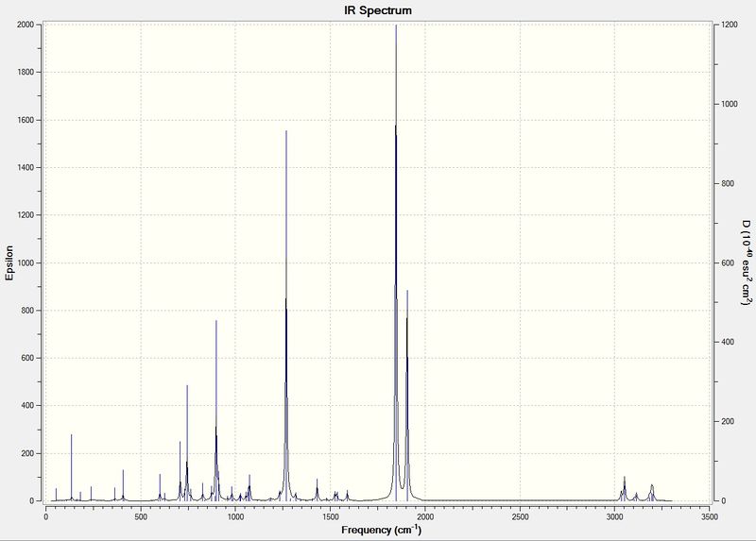Click the 2000 tick label on frequency axis
Screen dimensions: 756x541
pos(425,516)
